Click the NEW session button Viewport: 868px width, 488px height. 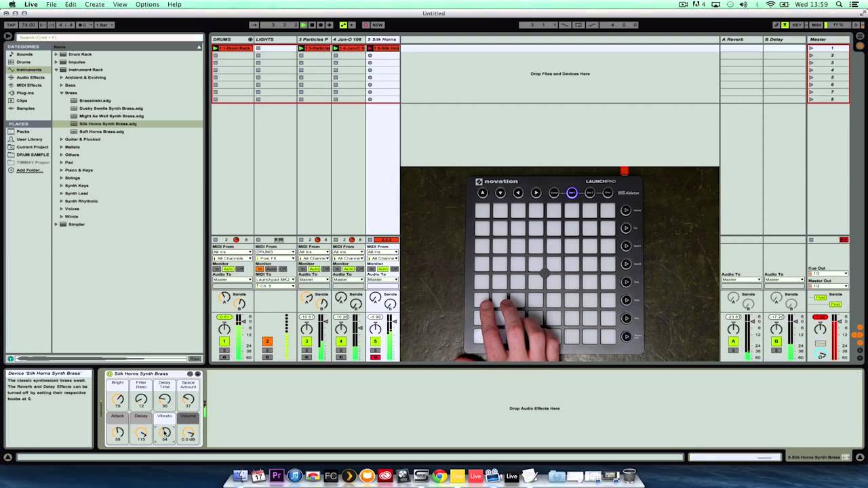pos(377,25)
